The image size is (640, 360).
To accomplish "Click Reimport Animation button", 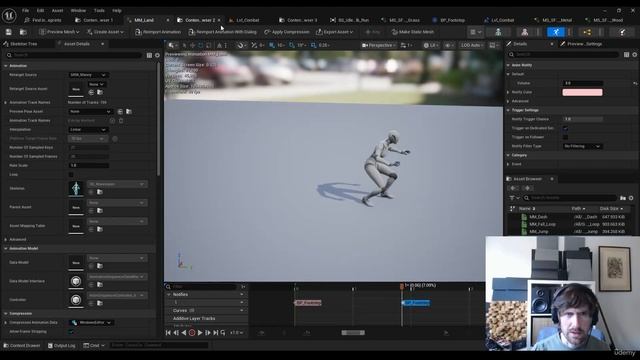I will click(x=158, y=32).
